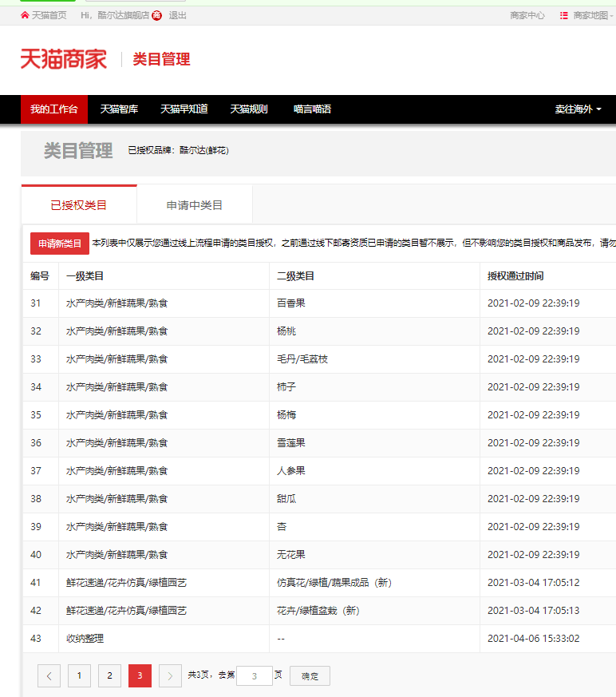
Task: Focus the page number input field
Action: (x=255, y=676)
